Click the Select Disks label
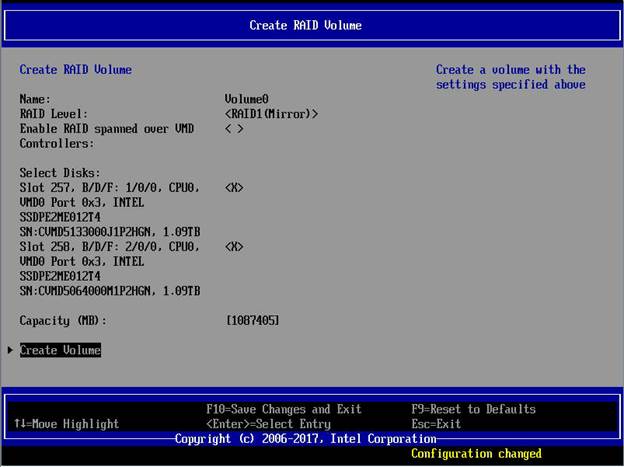Image resolution: width=624 pixels, height=467 pixels. (x=60, y=173)
